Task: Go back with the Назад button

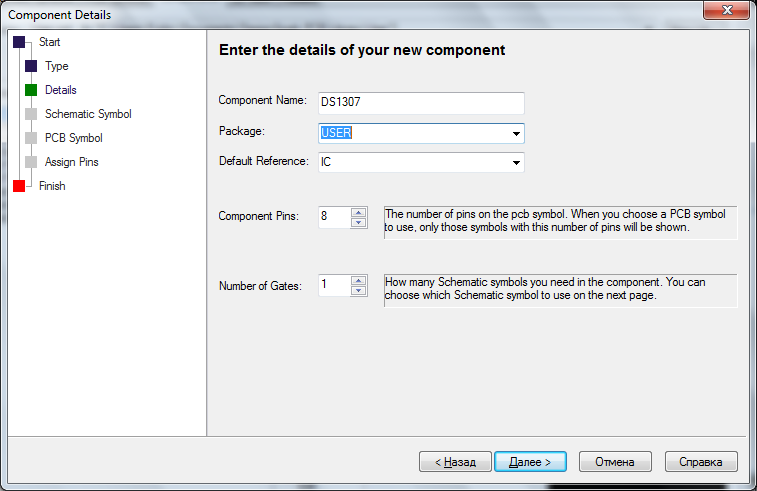Action: 455,461
